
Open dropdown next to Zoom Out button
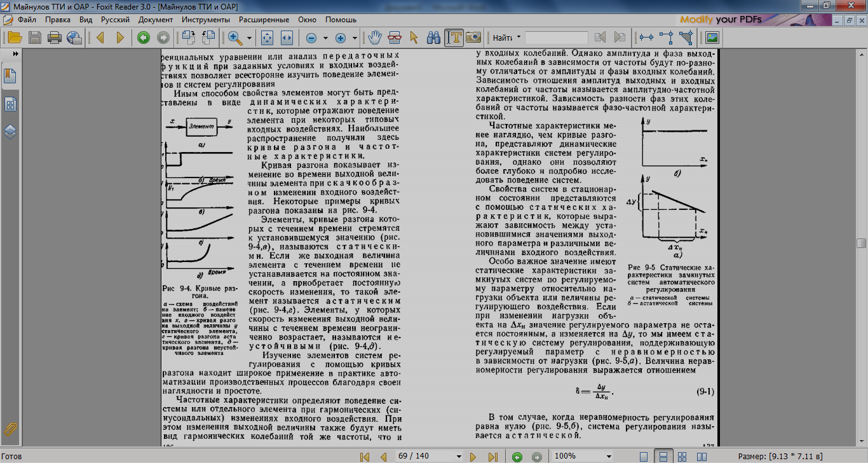pos(325,38)
